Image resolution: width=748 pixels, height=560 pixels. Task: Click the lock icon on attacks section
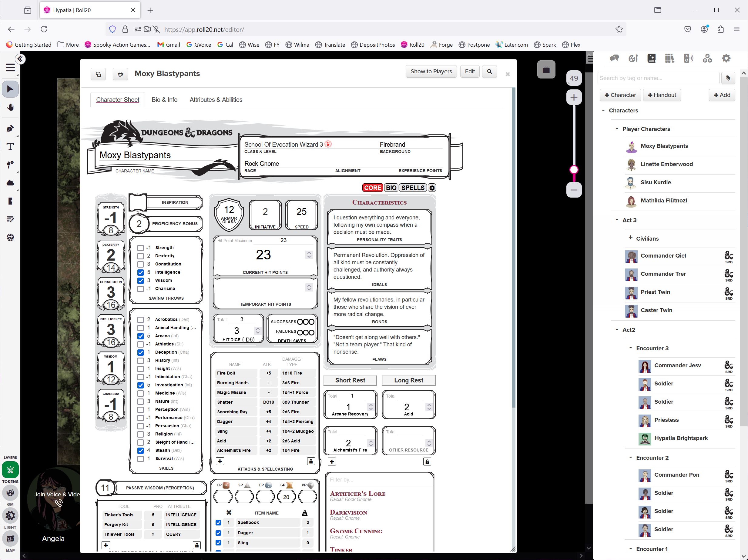(311, 461)
